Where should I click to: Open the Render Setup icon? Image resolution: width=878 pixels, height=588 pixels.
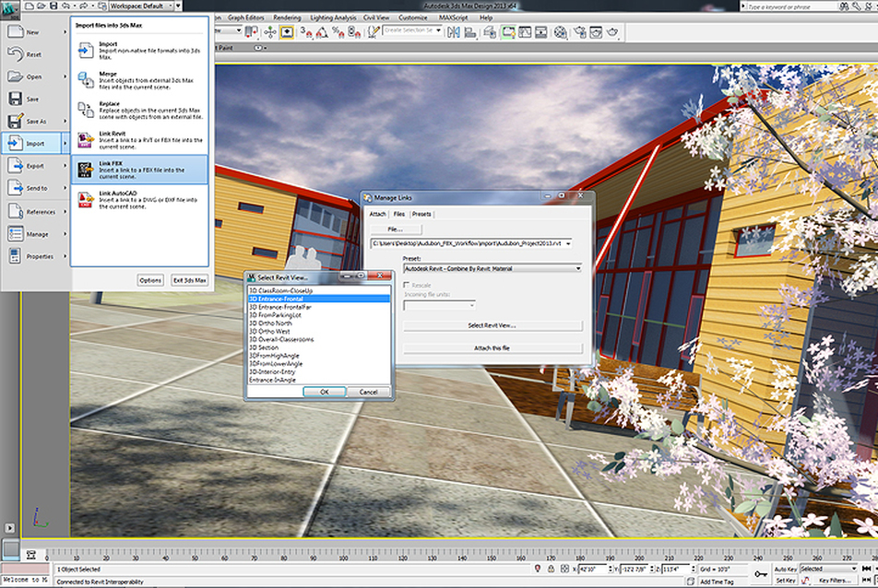point(580,32)
